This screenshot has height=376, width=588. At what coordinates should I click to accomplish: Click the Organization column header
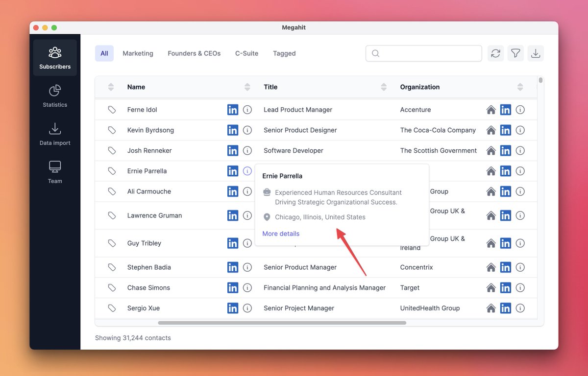(420, 87)
